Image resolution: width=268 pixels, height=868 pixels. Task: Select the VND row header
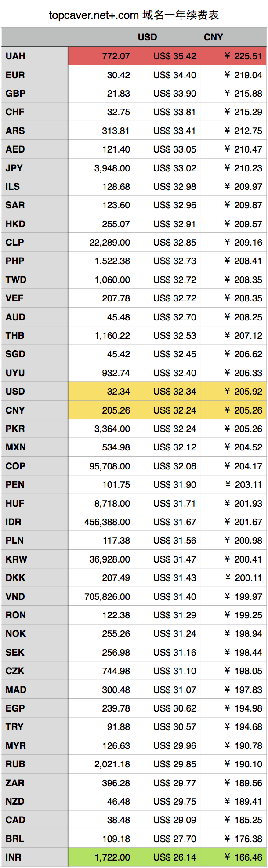pos(35,596)
